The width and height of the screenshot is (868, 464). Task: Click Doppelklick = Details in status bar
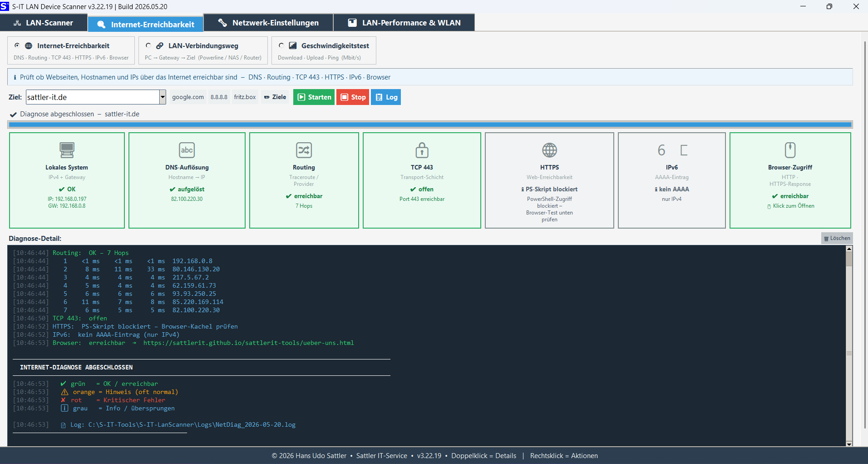point(483,456)
